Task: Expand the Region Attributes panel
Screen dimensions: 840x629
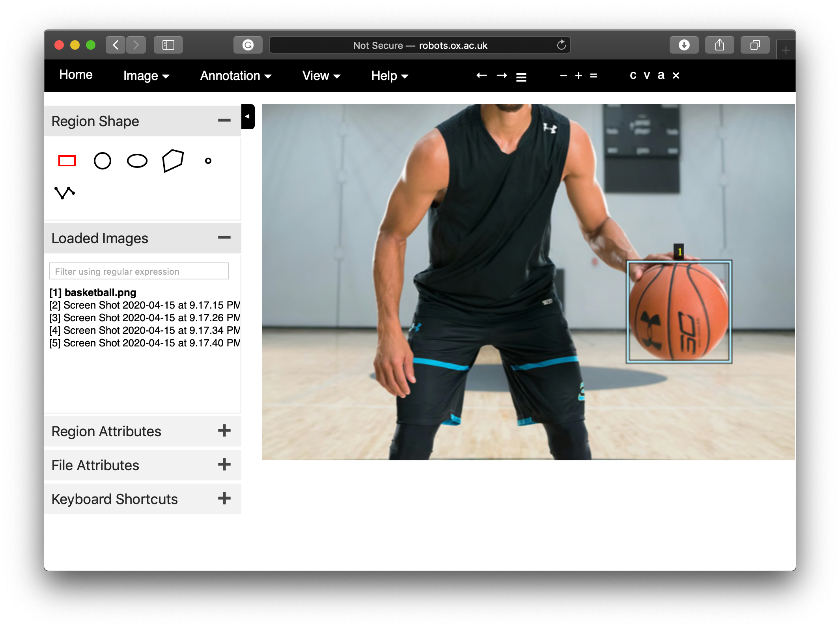Action: click(x=224, y=431)
